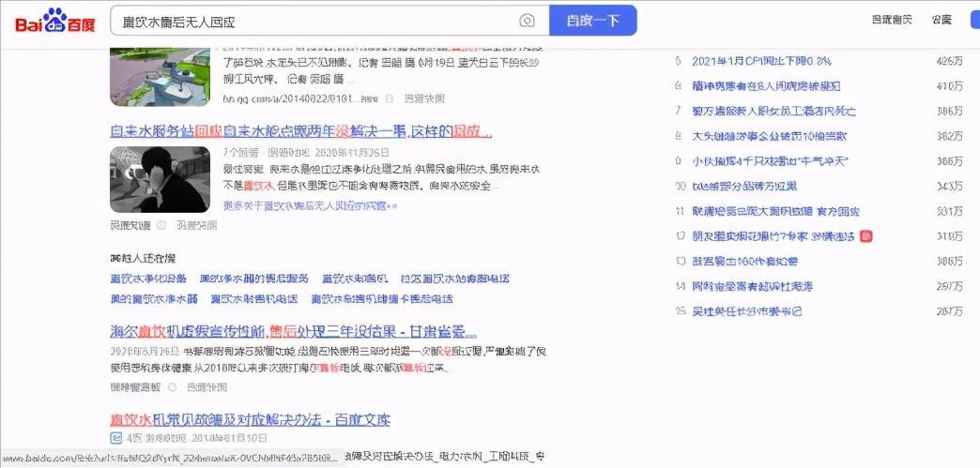The width and height of the screenshot is (980, 468).
Task: Open result titled 自来水服务站回应自来水…
Action: pos(301,132)
